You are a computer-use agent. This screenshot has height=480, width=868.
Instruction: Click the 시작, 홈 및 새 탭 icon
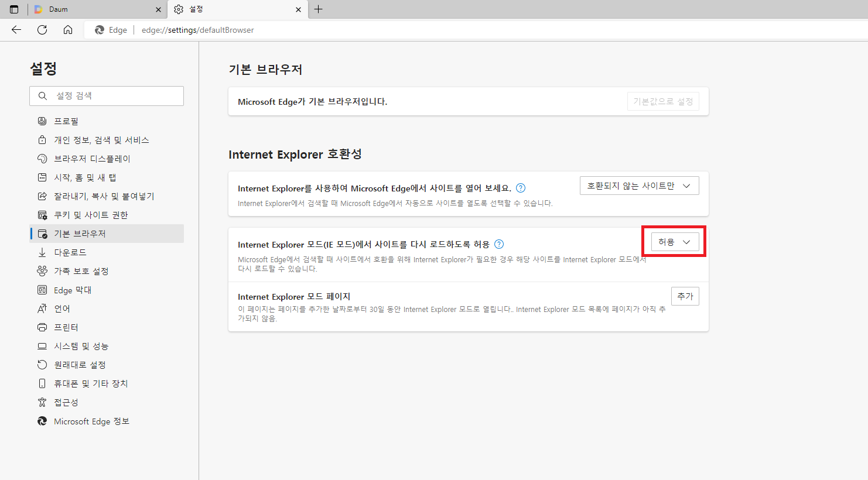pyautogui.click(x=42, y=177)
